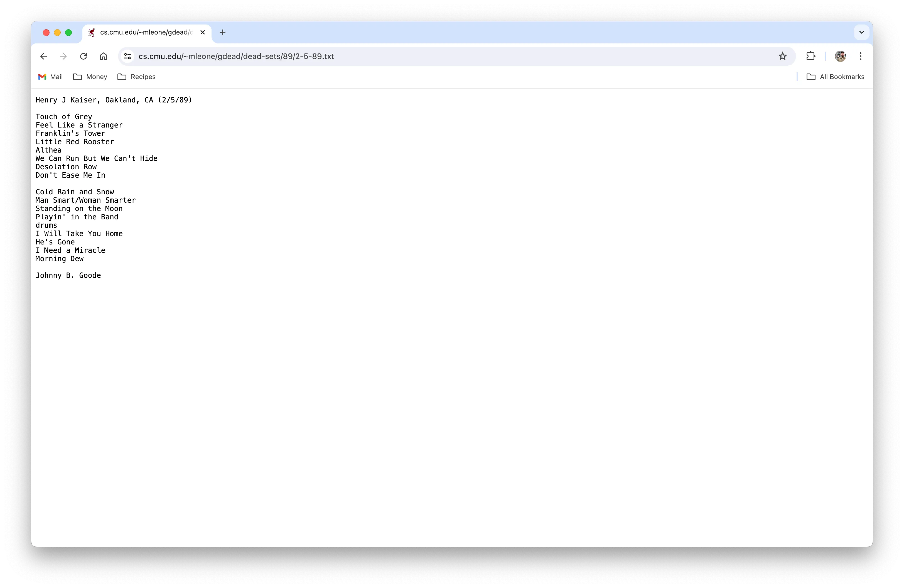This screenshot has height=588, width=904.
Task: Click the home button icon
Action: point(104,56)
